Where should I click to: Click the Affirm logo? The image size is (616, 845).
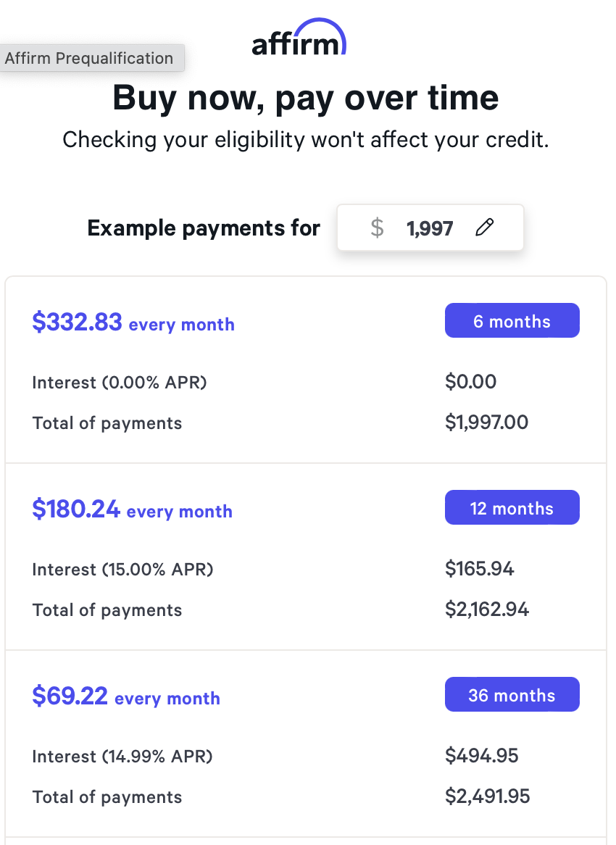pyautogui.click(x=299, y=39)
